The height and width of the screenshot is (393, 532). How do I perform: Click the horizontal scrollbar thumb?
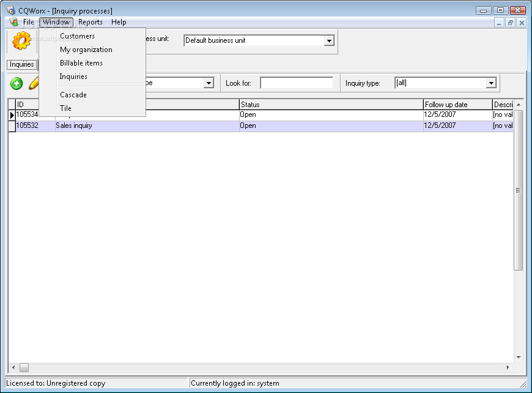click(24, 367)
